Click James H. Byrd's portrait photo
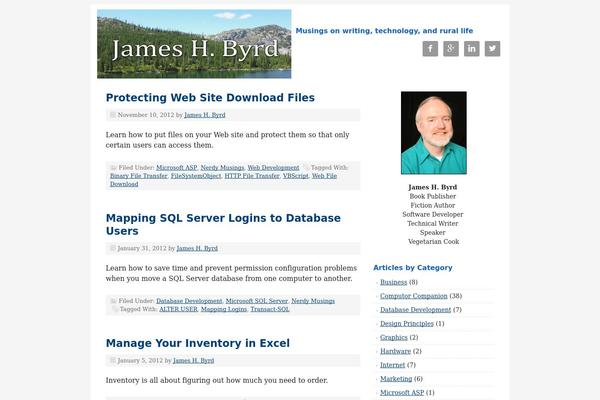The image size is (600, 400). 434,133
